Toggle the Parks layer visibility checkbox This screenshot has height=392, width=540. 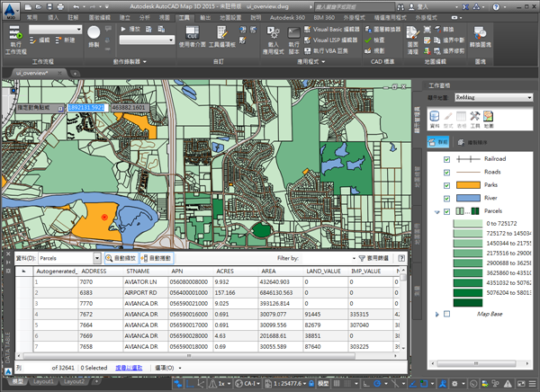click(x=447, y=184)
